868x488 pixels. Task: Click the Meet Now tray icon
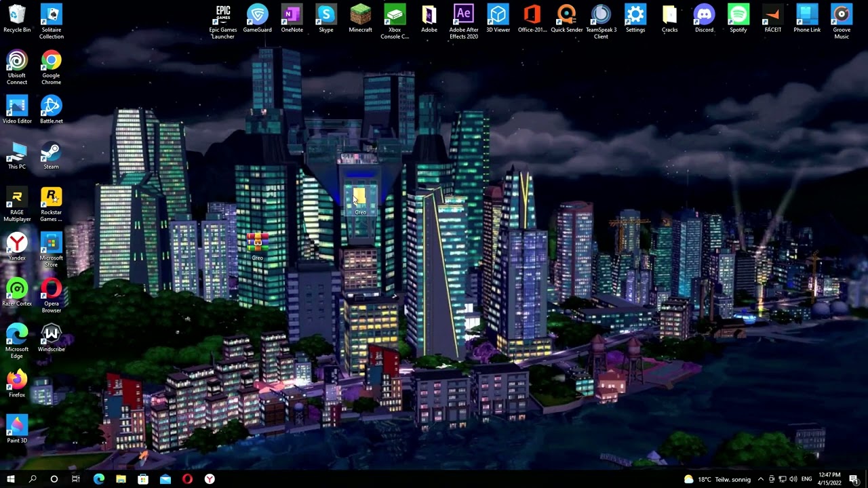coord(771,479)
